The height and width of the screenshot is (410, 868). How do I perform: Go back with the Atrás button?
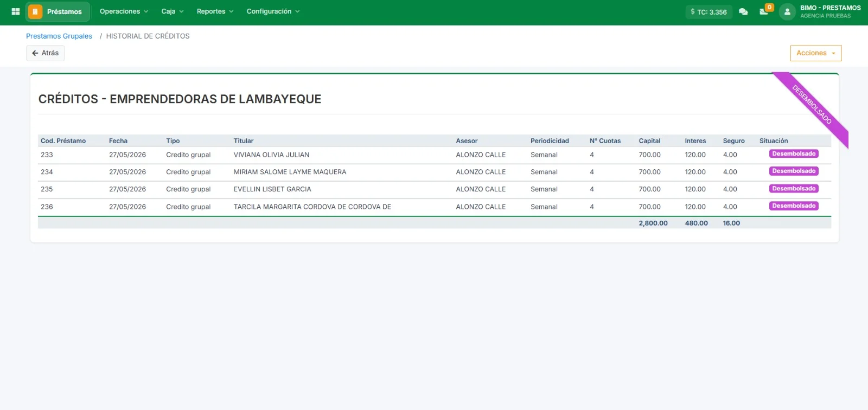coord(46,53)
